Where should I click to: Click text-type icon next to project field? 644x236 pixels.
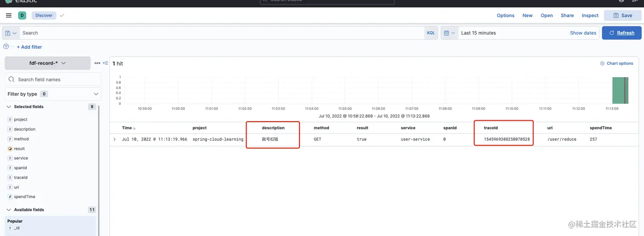[x=10, y=120]
